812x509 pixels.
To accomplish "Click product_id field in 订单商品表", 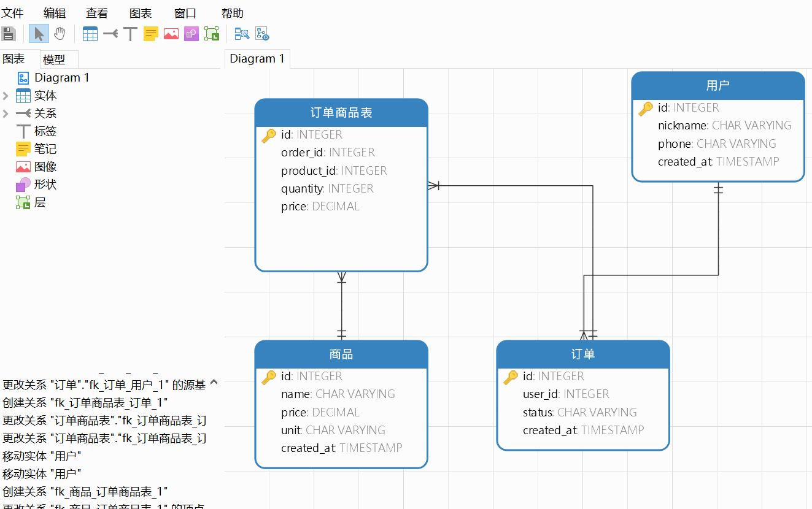I will pyautogui.click(x=334, y=170).
